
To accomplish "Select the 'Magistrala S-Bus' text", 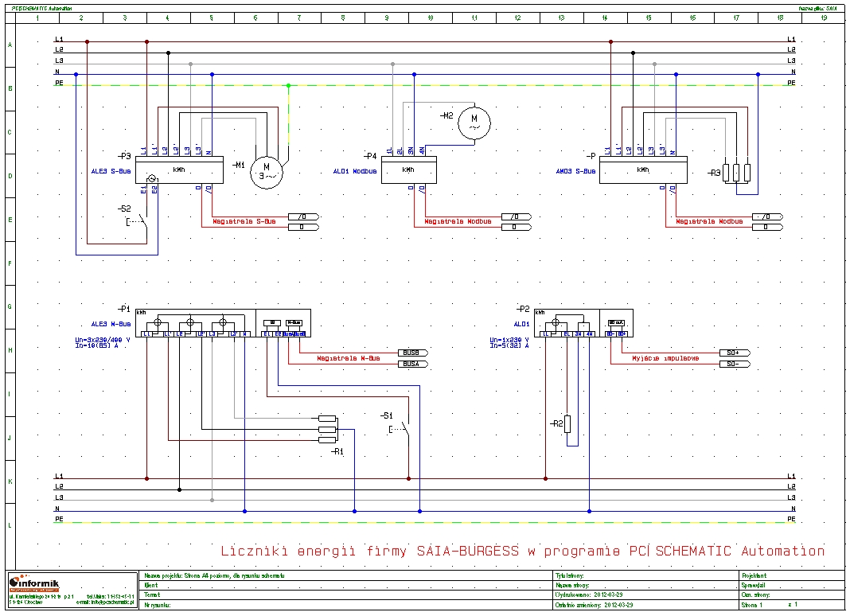I will tap(244, 221).
